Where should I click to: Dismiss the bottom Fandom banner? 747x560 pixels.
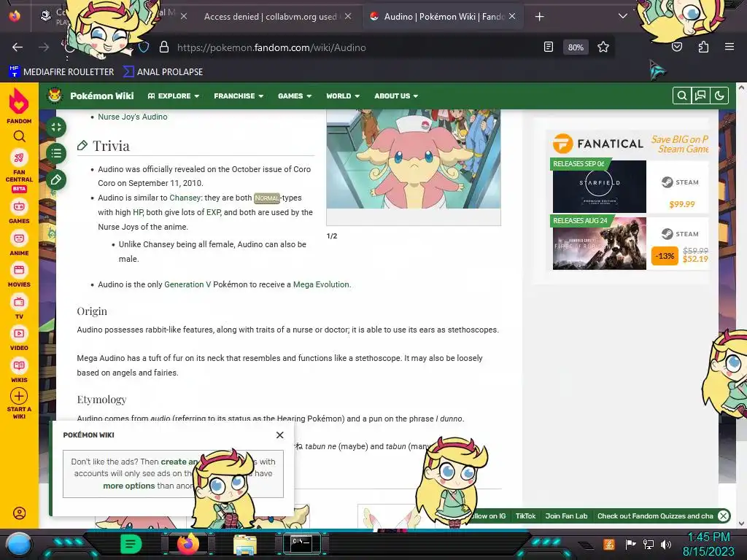[723, 516]
